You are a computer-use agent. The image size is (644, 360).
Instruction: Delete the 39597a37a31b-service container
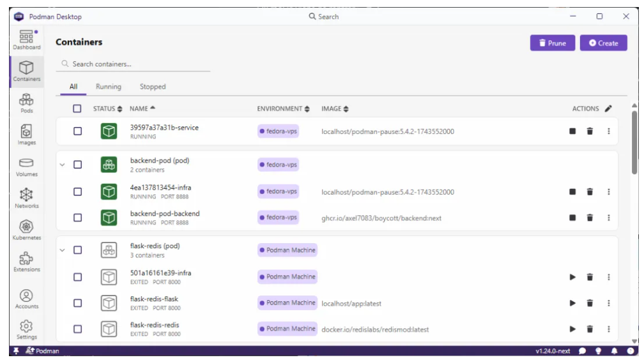[590, 131]
